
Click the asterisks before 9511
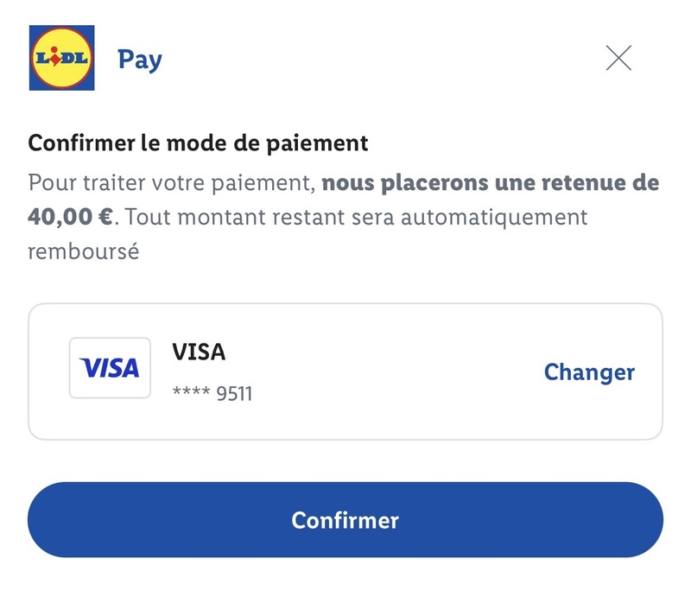coord(191,395)
